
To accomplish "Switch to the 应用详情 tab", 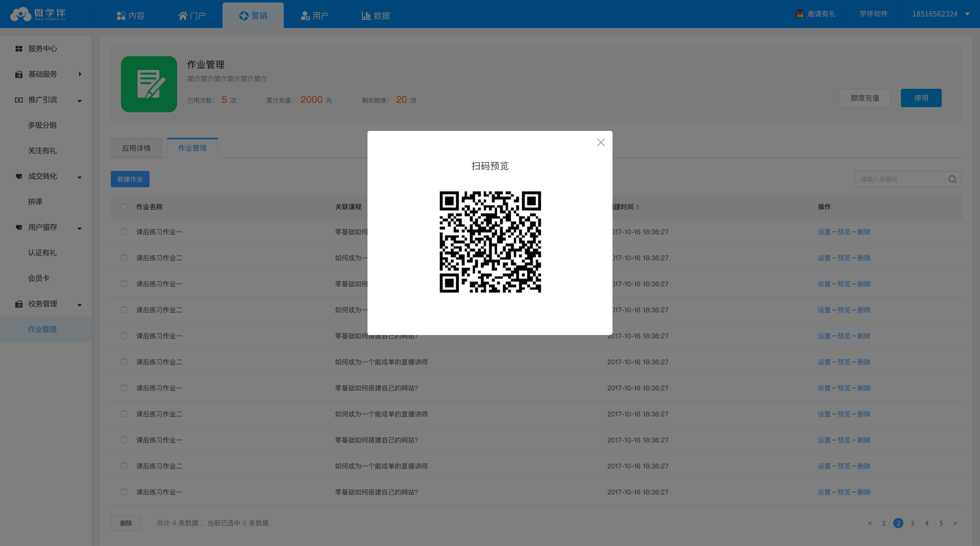I will coord(136,148).
